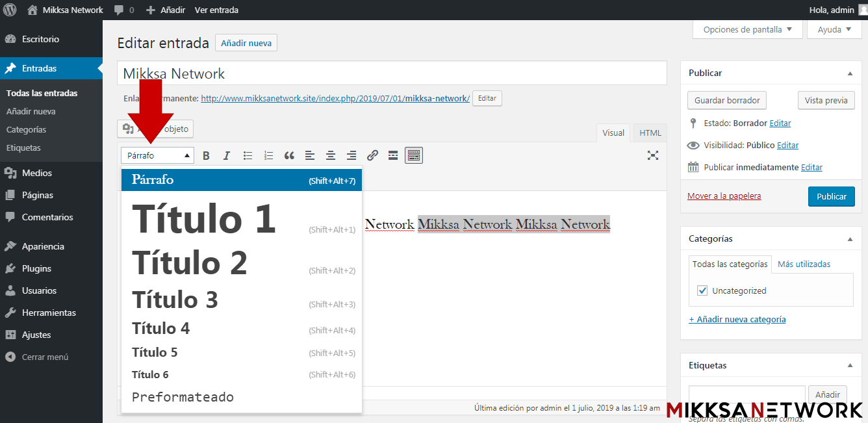Click the post title input field
Image resolution: width=868 pixels, height=423 pixels.
392,73
